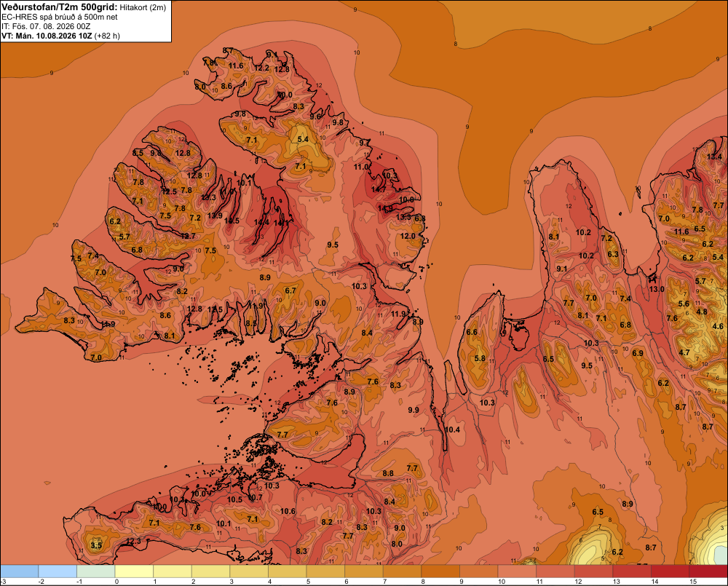Image resolution: width=728 pixels, height=586 pixels.
Task: Click the 4.7 temperature value
Action: 684,352
